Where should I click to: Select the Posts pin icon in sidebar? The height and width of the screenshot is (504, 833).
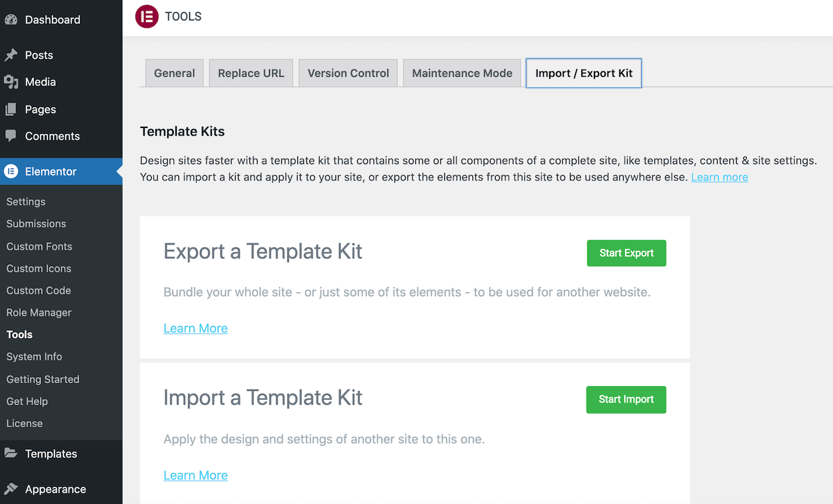[12, 55]
